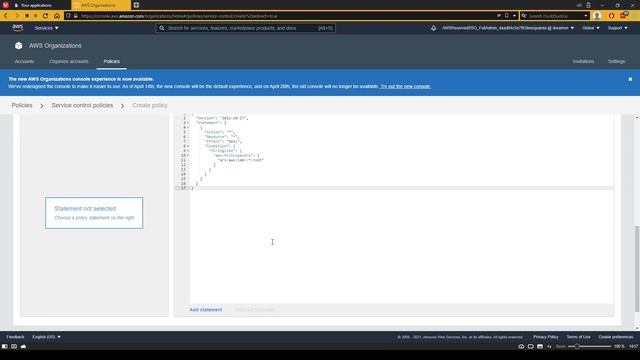Viewport: 640px width, 360px height.
Task: Click Service control policies breadcrumb
Action: tap(82, 105)
